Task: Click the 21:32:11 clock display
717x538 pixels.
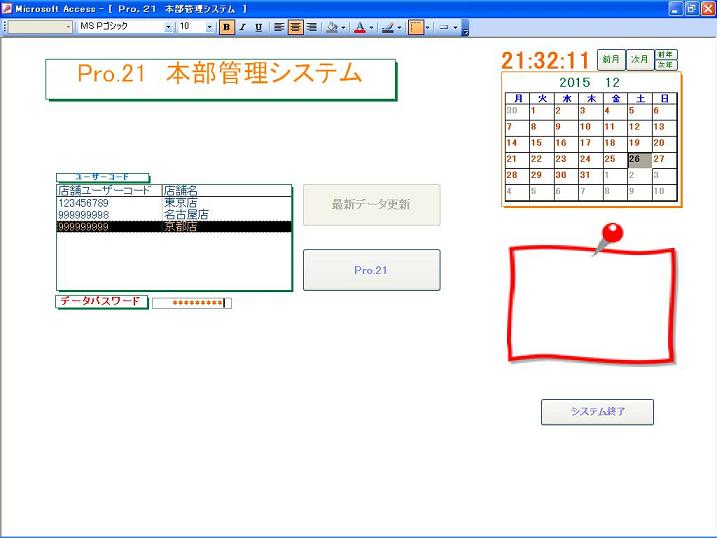Action: click(x=545, y=60)
